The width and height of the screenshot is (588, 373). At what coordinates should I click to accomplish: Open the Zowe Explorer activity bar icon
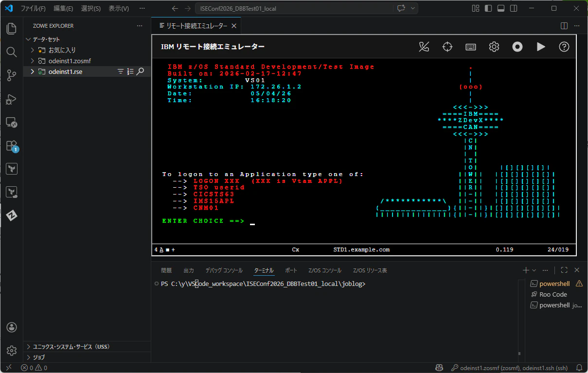12,215
